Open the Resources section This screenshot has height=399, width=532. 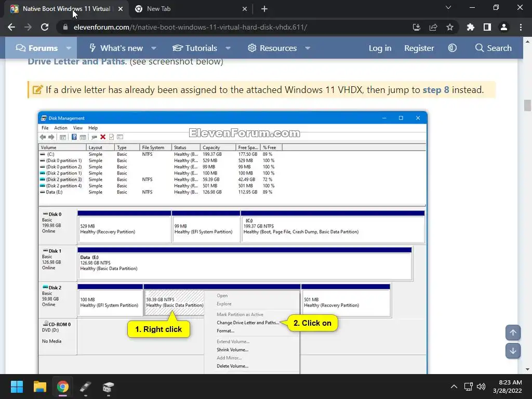click(272, 48)
